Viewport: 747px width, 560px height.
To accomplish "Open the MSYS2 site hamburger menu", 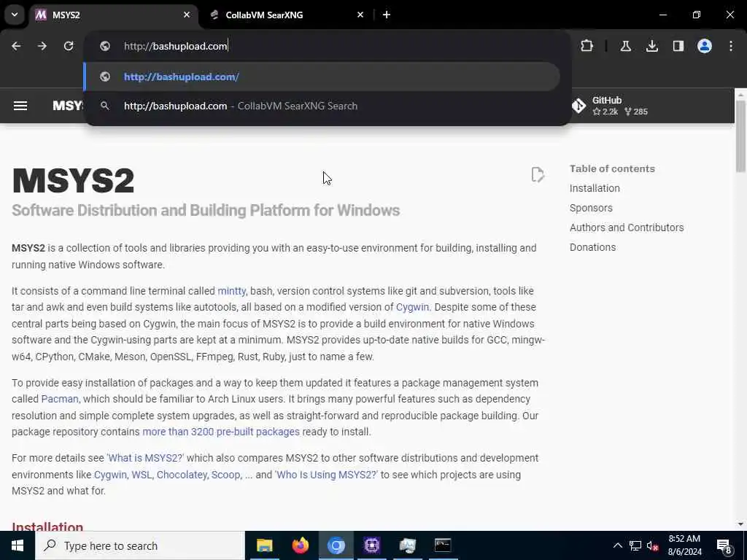I will pyautogui.click(x=20, y=106).
